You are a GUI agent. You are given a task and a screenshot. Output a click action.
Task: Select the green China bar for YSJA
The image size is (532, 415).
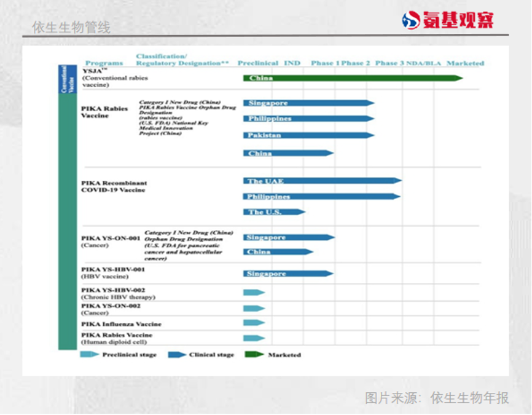[353, 78]
